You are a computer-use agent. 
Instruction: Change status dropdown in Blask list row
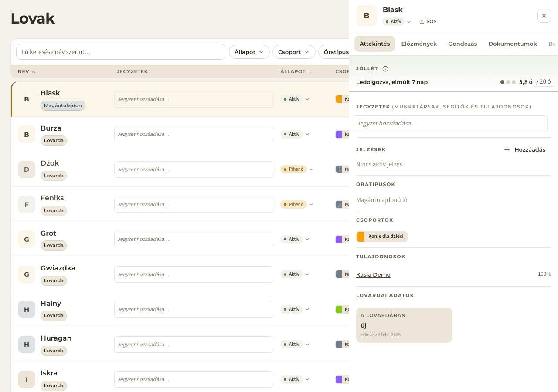[x=295, y=99]
